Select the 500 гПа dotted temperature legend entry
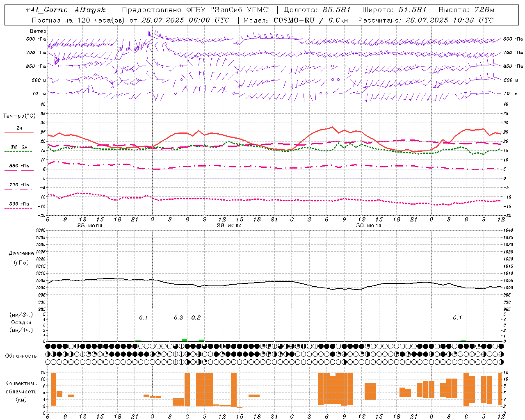This screenshot has height=420, width=525. tap(19, 204)
